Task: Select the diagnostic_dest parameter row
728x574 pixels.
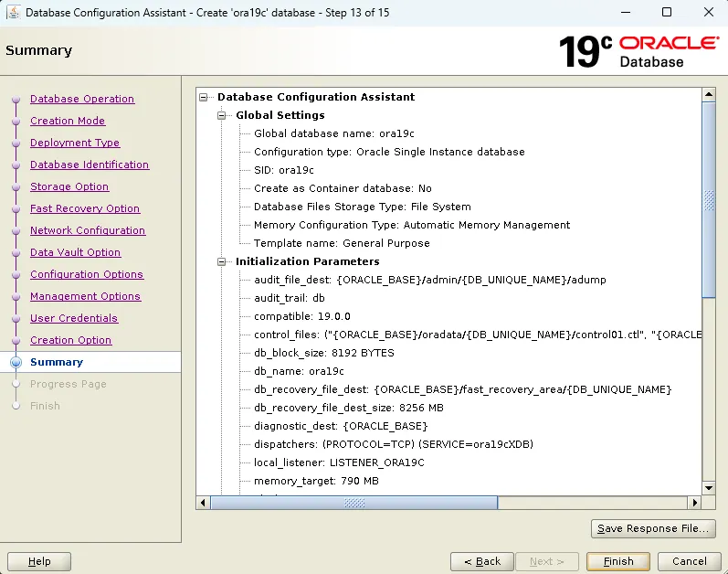Action: pyautogui.click(x=341, y=426)
